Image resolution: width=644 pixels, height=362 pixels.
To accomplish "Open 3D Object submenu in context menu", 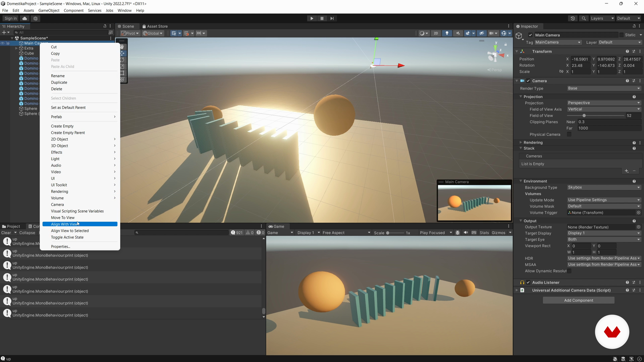I will click(x=80, y=146).
